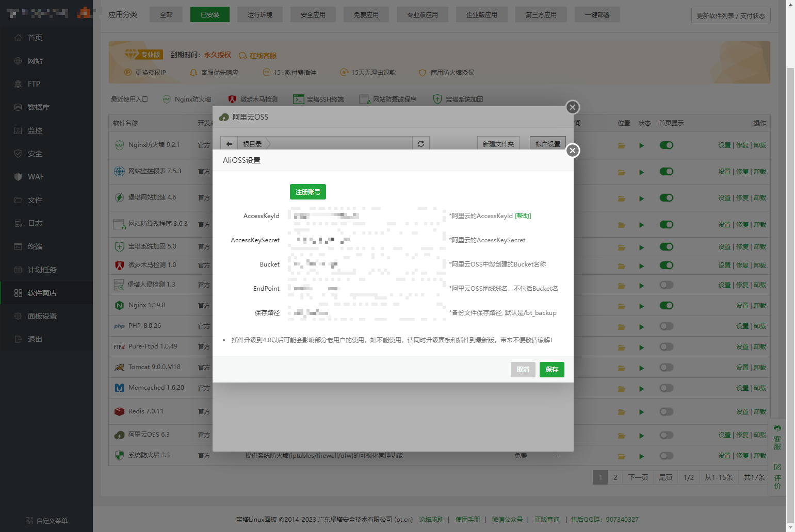Click play arrow status for Redis 7.0.11

pyautogui.click(x=641, y=412)
